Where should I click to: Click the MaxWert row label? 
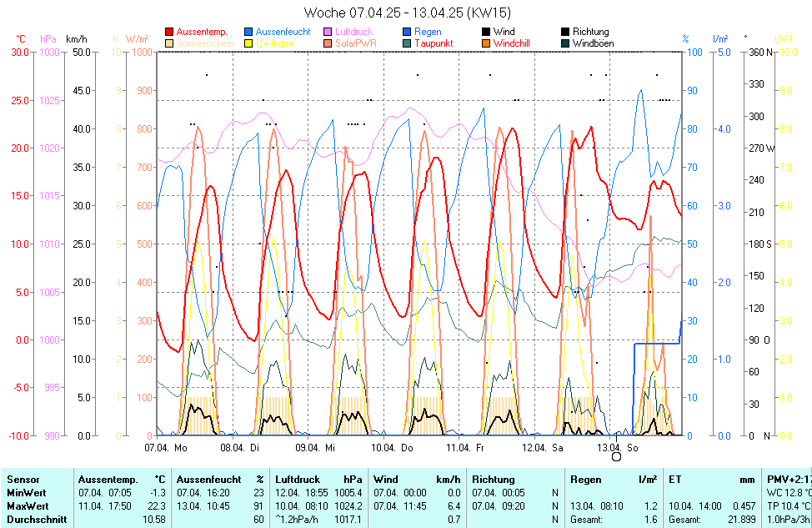coord(28,506)
